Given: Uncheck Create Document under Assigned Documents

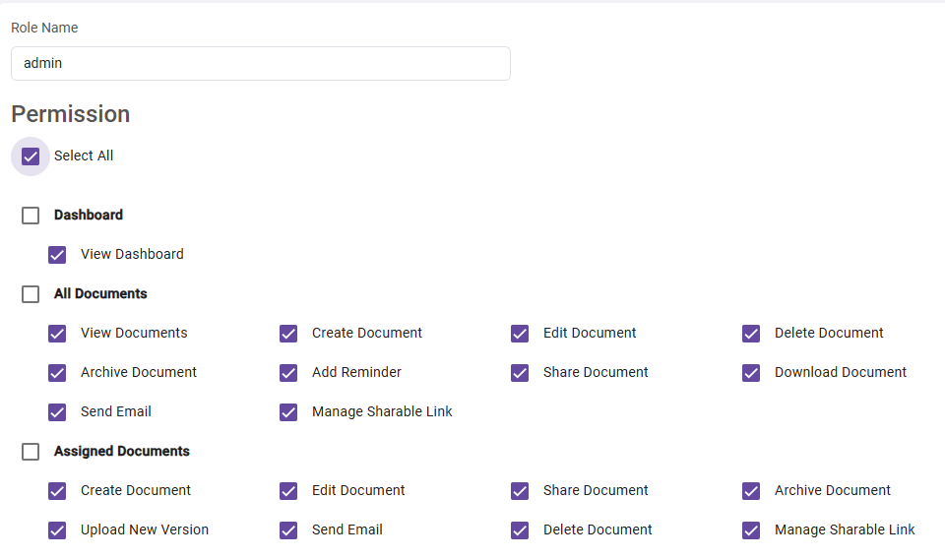Looking at the screenshot, I should 57,491.
